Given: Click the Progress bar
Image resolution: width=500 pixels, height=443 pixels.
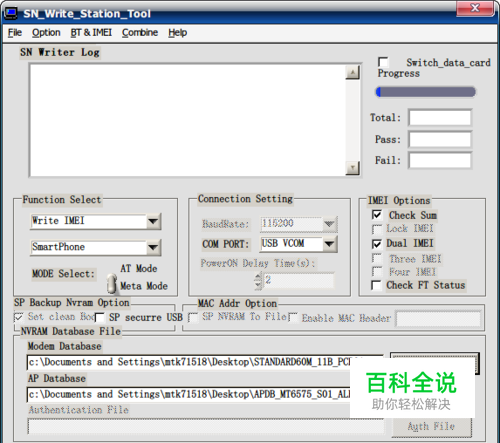Looking at the screenshot, I should pos(426,92).
